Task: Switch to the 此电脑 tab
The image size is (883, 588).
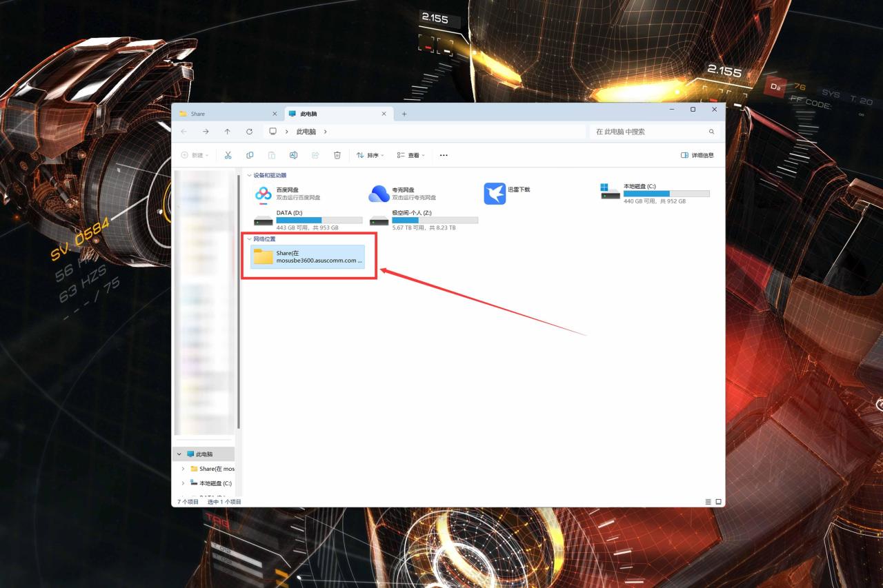Action: pyautogui.click(x=338, y=114)
